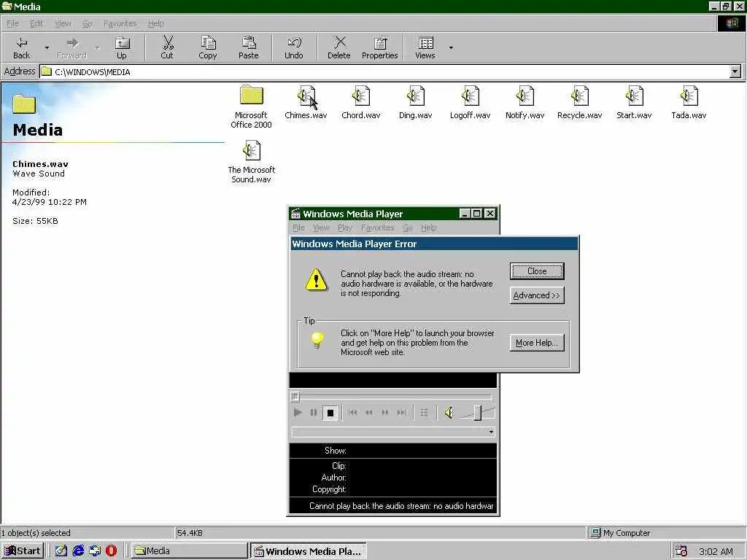747x560 pixels.
Task: Mute audio with the speaker icon
Action: [449, 413]
